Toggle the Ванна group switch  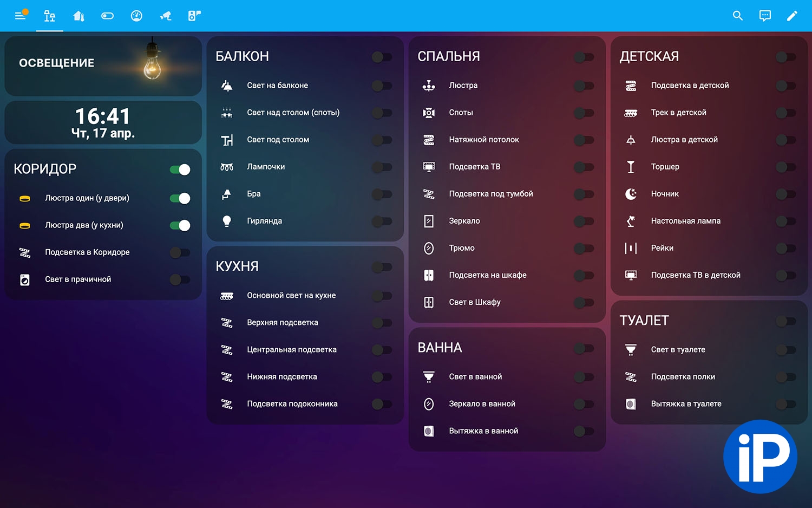(584, 348)
